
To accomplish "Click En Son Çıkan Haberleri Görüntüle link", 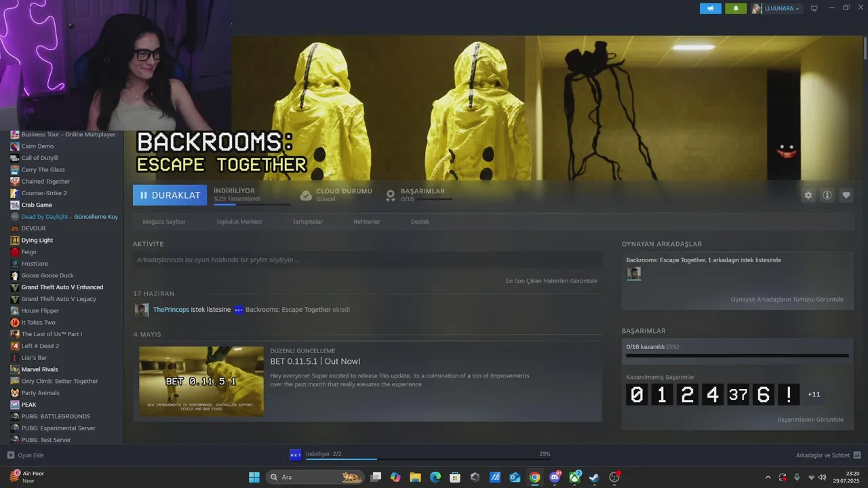I will pyautogui.click(x=551, y=281).
